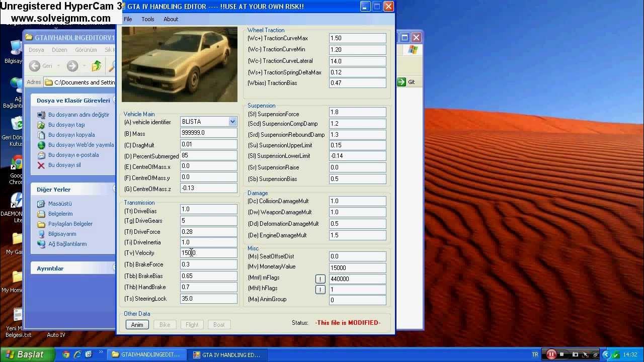The width and height of the screenshot is (644, 362).
Task: Launch Chrome from the quick launch bar
Action: click(66, 354)
